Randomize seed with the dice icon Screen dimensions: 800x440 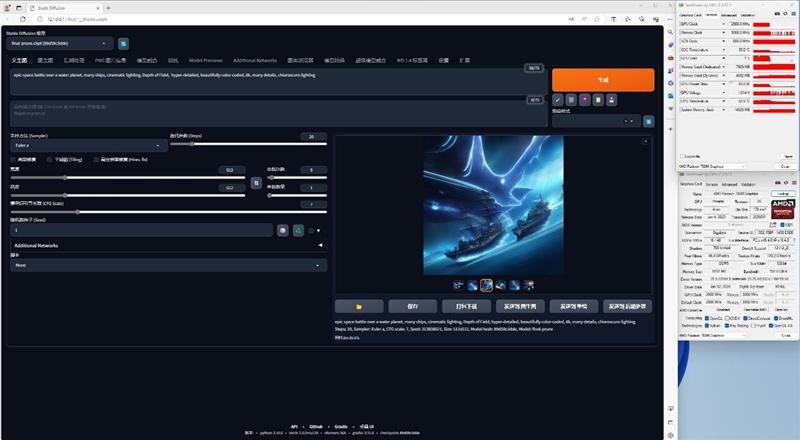click(x=283, y=230)
